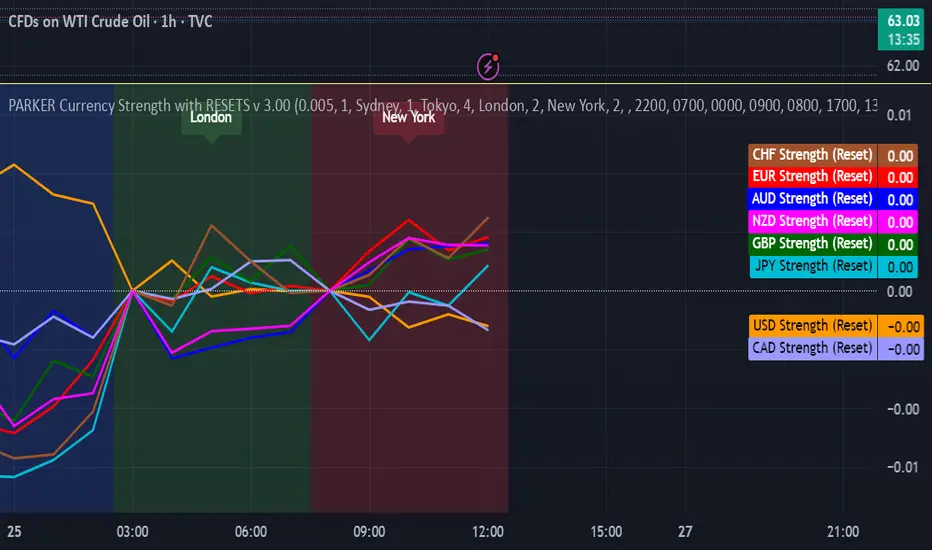Select the USD Strength (Reset) label
Screen dimensions: 932x550
click(x=811, y=326)
